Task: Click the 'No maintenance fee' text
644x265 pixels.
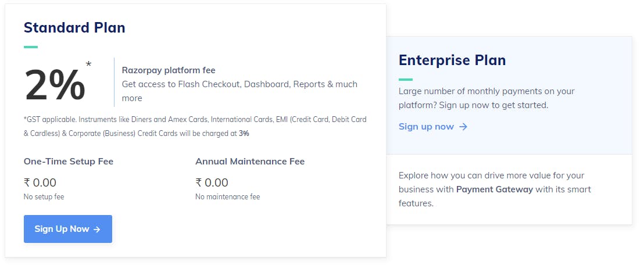Action: 228,197
